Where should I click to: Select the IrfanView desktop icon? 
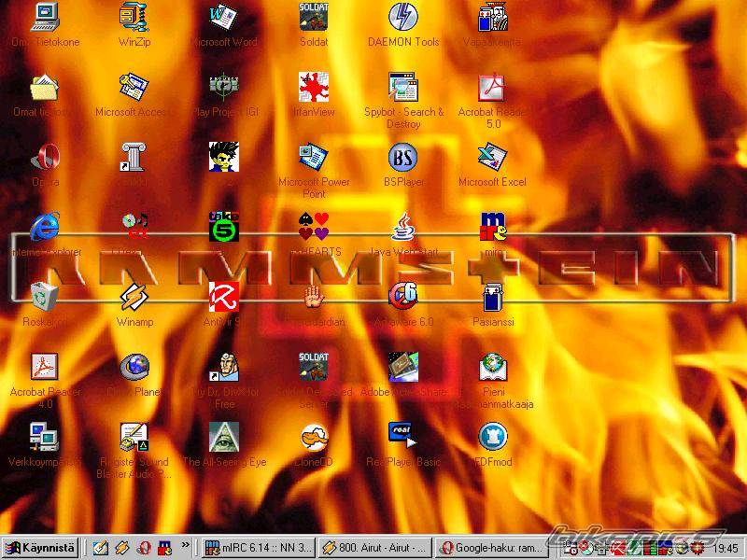314,87
